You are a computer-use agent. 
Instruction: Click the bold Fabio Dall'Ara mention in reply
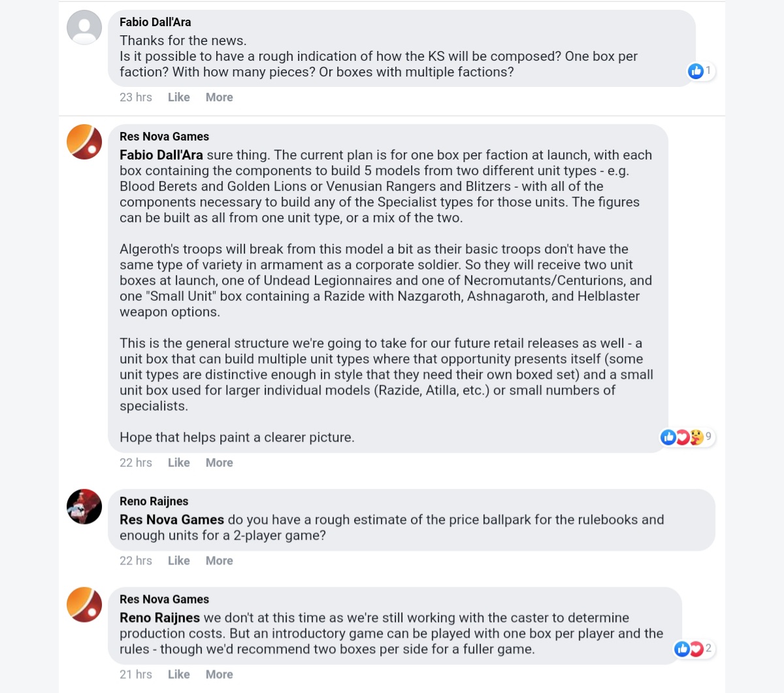[x=161, y=156]
